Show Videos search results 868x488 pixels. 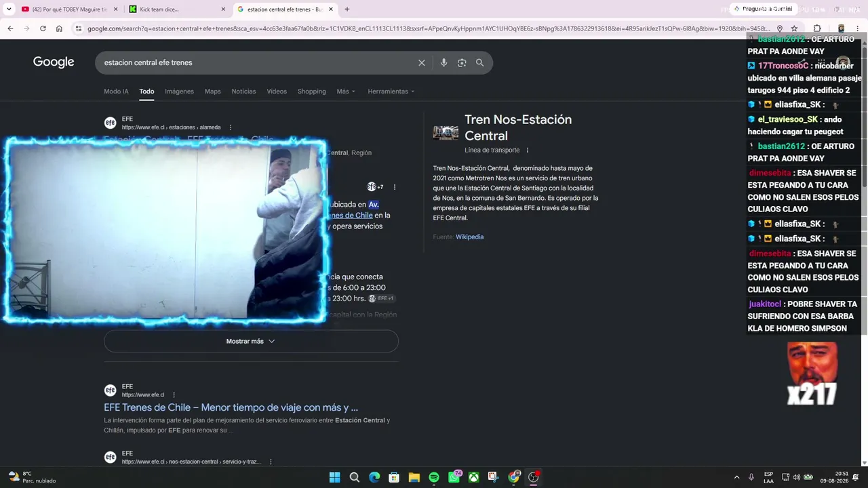277,91
